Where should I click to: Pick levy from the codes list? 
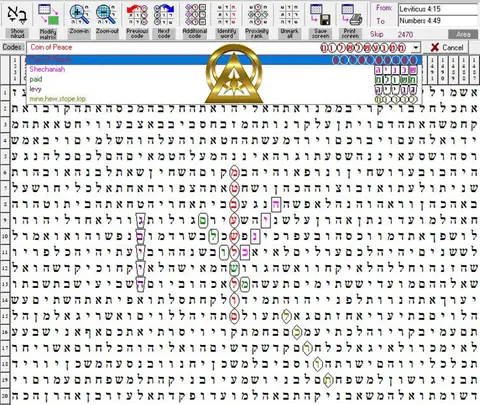point(224,89)
